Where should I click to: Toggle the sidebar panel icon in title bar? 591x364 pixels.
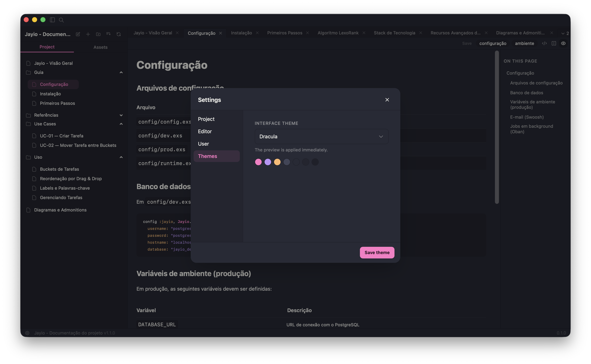pyautogui.click(x=52, y=20)
